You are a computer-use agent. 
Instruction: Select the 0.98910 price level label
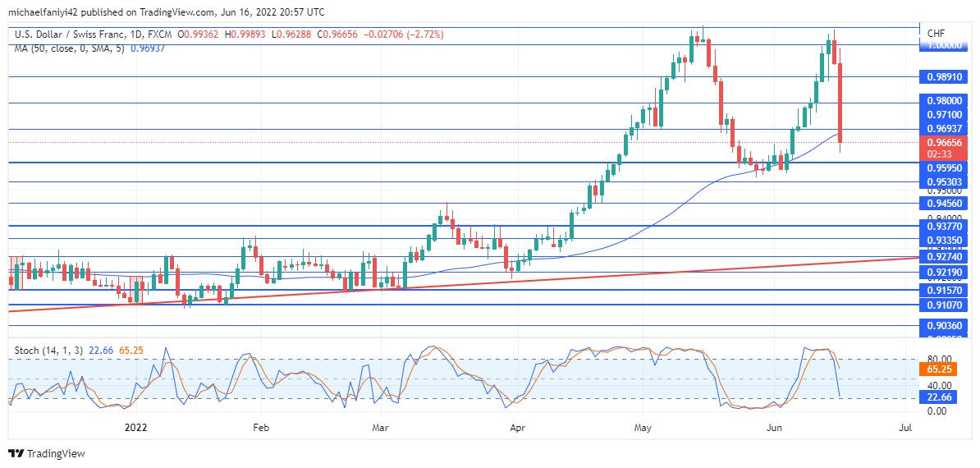(x=946, y=77)
